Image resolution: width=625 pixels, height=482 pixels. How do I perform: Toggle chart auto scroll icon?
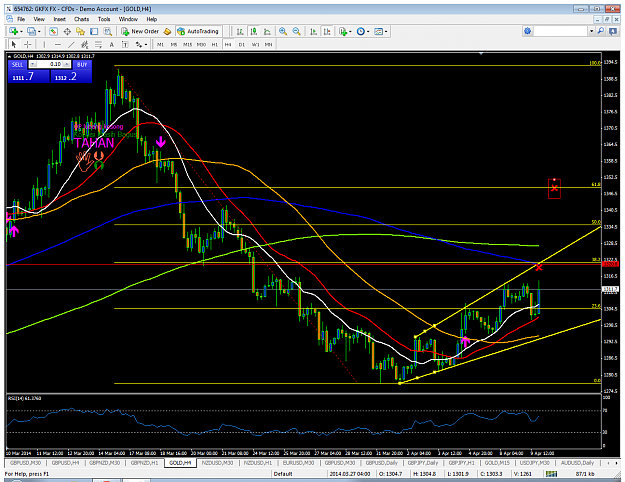coord(314,31)
